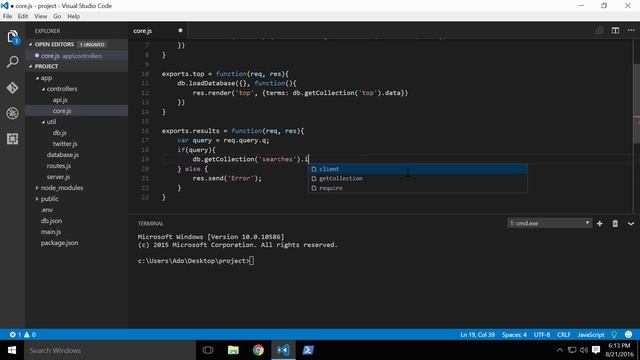Expand the node_modules folder
Image resolution: width=640 pixels, height=360 pixels.
(x=37, y=188)
